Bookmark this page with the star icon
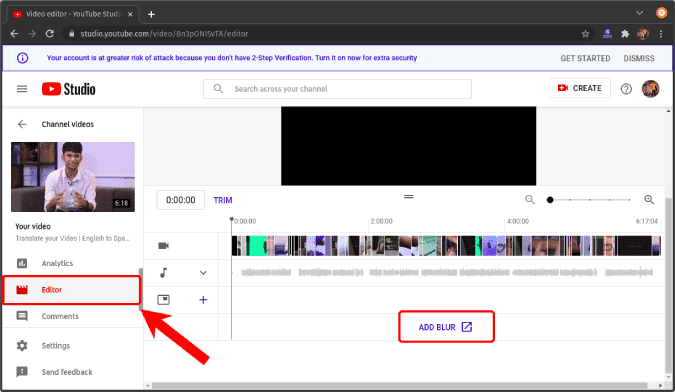Screen dimensions: 675x392 click(x=585, y=34)
